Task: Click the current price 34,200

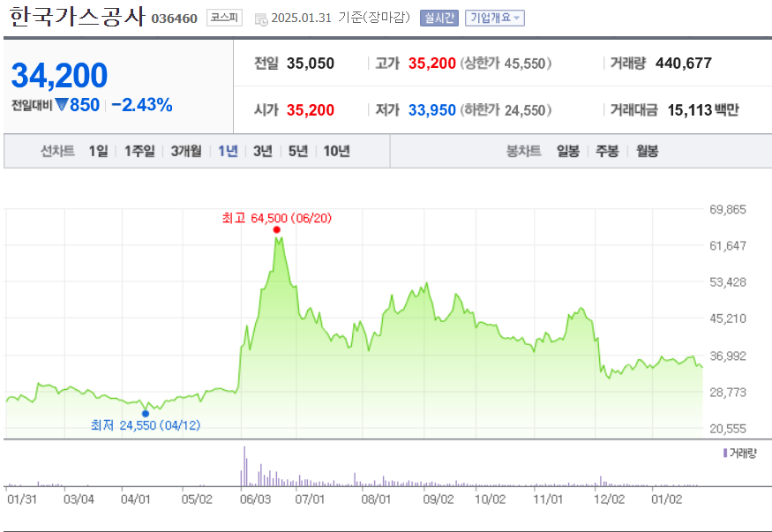Action: [x=59, y=75]
